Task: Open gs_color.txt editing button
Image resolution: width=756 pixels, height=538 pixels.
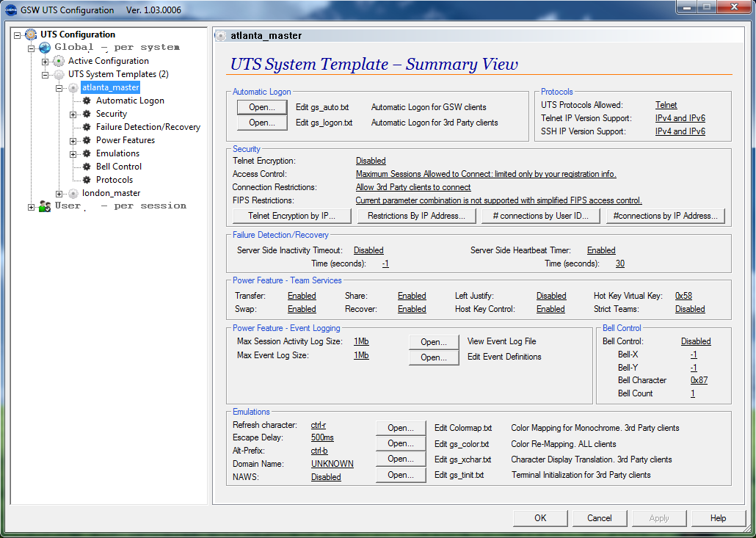Action: point(401,443)
